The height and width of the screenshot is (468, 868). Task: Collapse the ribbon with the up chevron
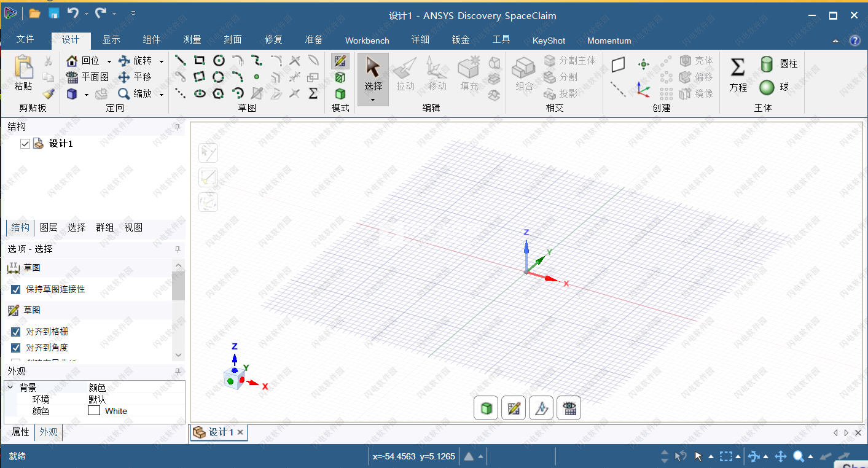835,41
